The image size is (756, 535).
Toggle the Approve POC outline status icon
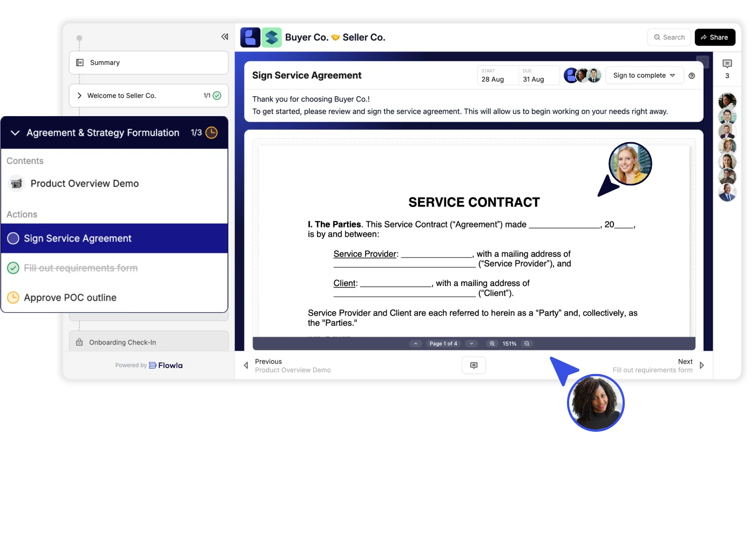13,298
